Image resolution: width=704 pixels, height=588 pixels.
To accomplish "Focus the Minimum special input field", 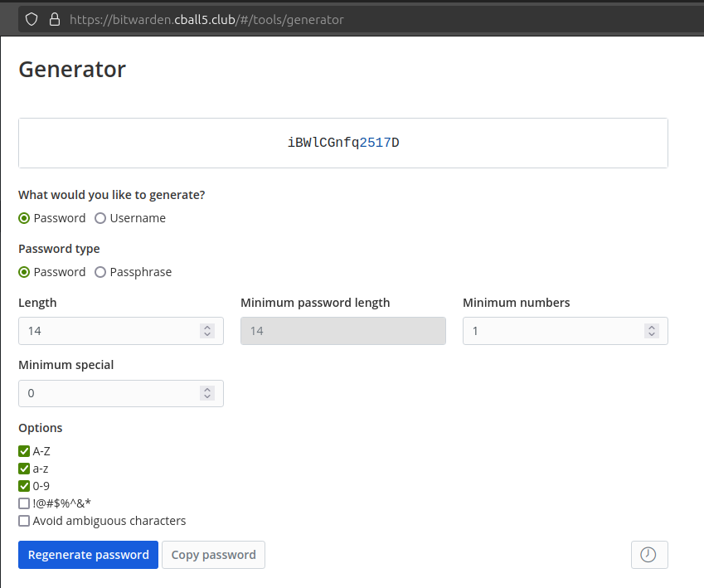I will click(x=121, y=393).
